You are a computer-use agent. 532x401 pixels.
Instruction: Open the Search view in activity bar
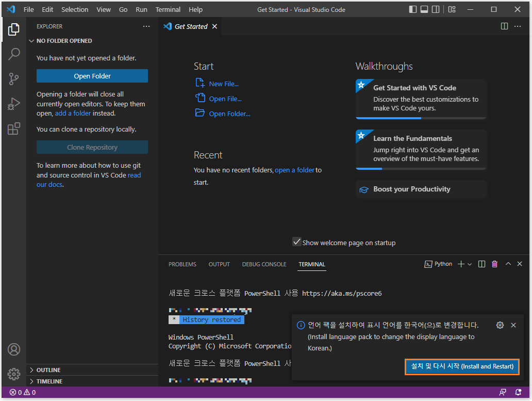pyautogui.click(x=13, y=54)
